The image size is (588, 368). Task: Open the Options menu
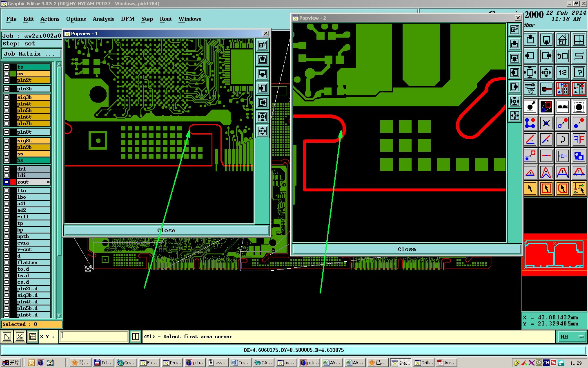pos(76,19)
